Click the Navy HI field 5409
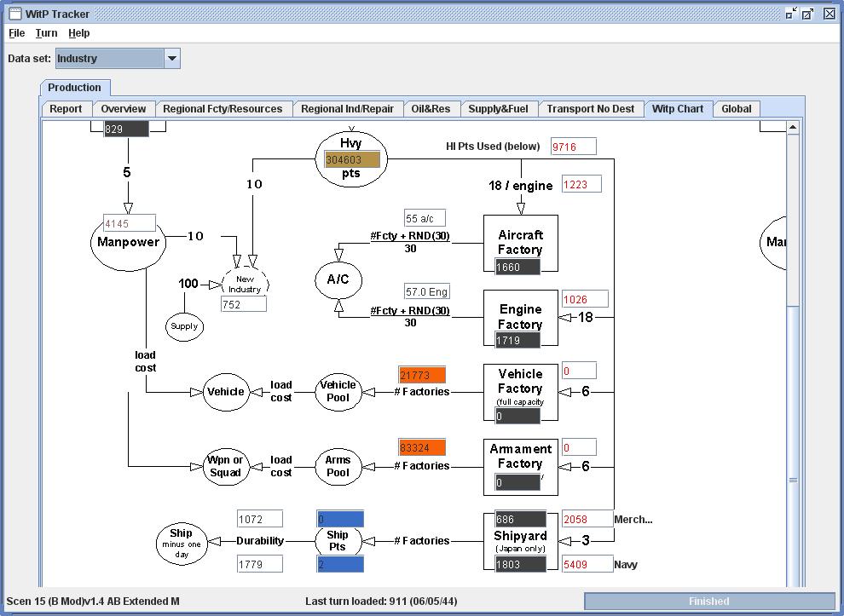 [x=587, y=564]
